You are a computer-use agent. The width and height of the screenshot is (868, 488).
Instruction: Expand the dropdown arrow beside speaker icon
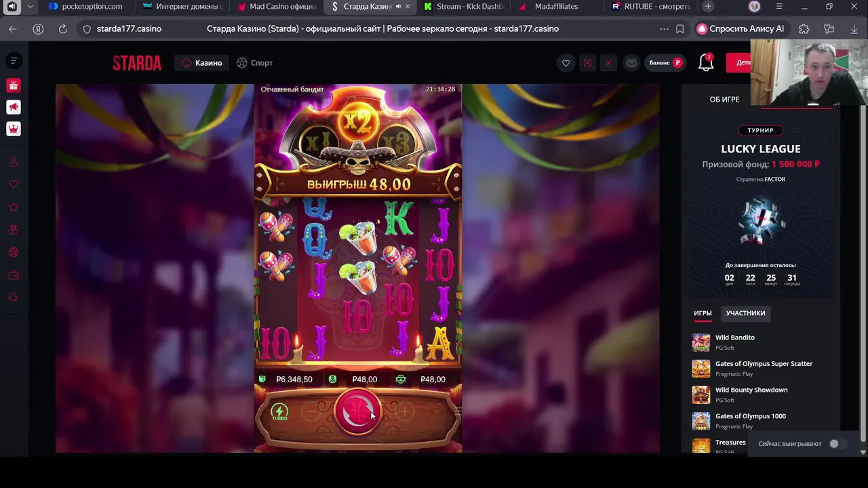click(30, 6)
